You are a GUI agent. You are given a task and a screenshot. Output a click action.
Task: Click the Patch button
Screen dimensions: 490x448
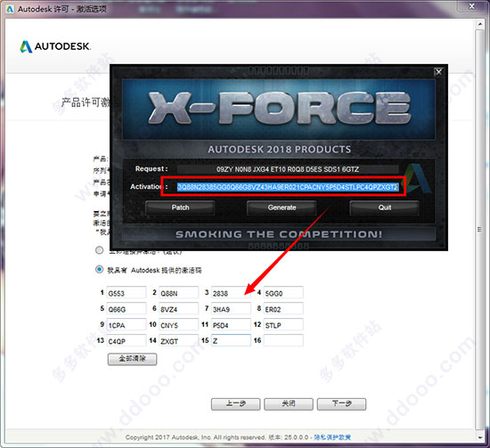click(180, 208)
